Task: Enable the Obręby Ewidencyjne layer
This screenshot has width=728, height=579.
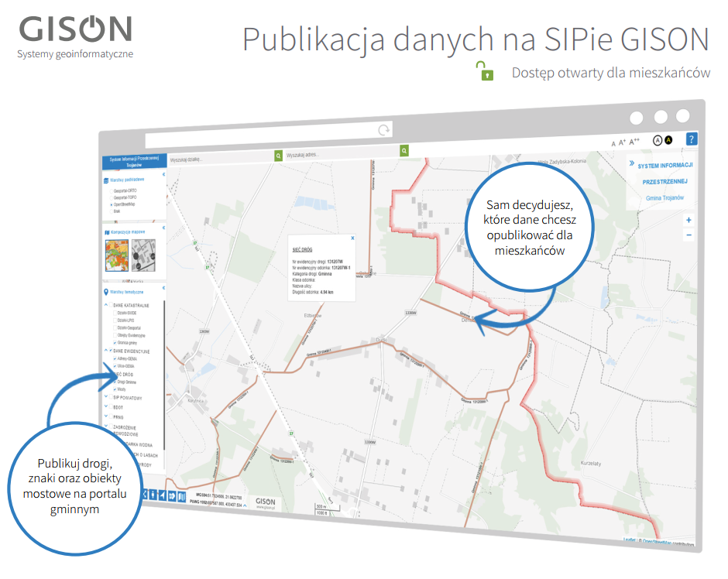Action: 115,335
